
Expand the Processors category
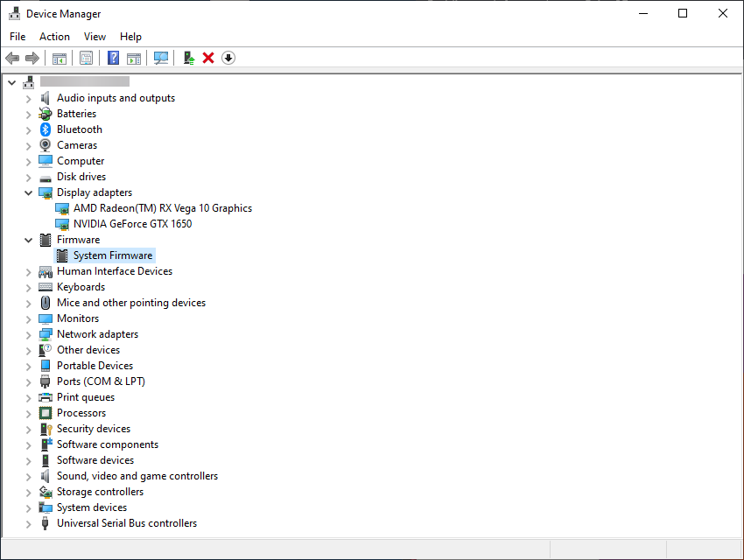tap(29, 413)
